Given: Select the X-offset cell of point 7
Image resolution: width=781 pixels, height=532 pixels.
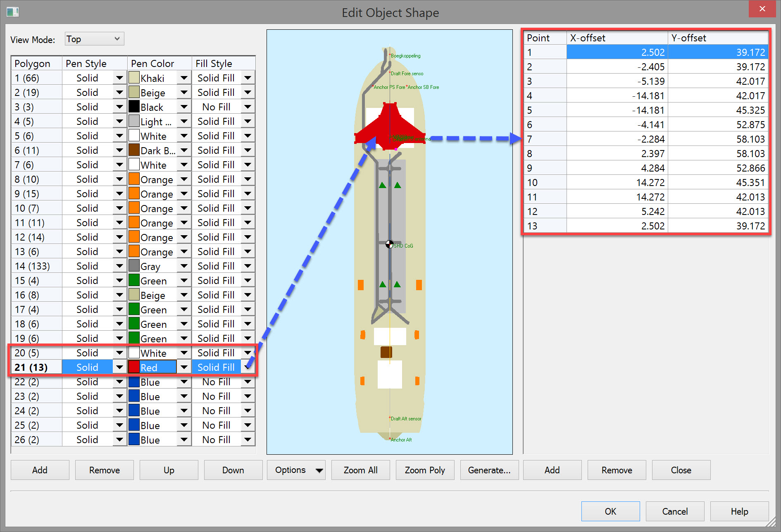Looking at the screenshot, I should coord(617,139).
